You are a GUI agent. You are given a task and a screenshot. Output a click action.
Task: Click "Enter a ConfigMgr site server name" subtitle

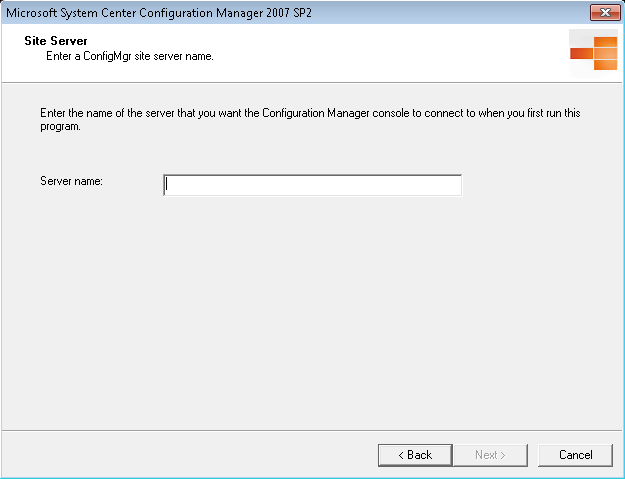coord(130,56)
